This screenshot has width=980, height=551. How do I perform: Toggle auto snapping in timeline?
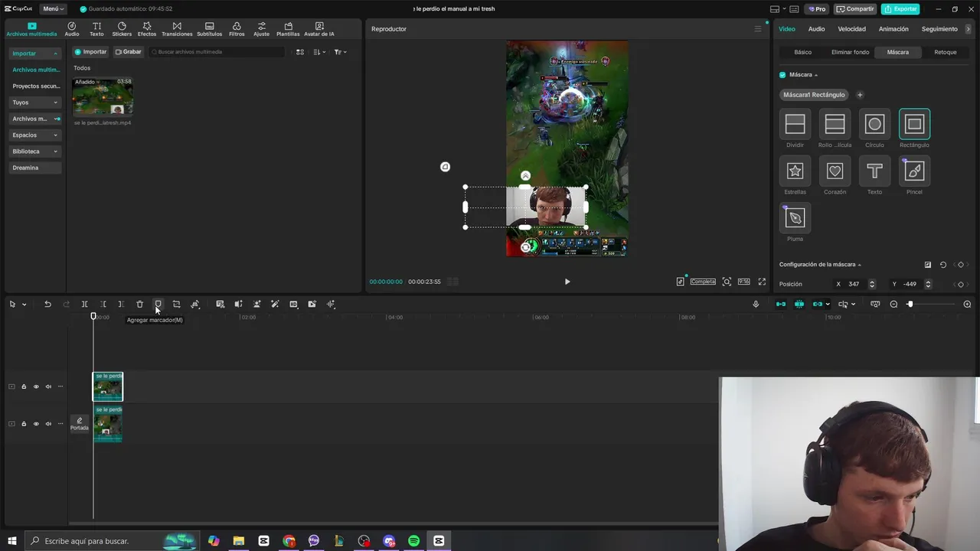click(x=799, y=304)
